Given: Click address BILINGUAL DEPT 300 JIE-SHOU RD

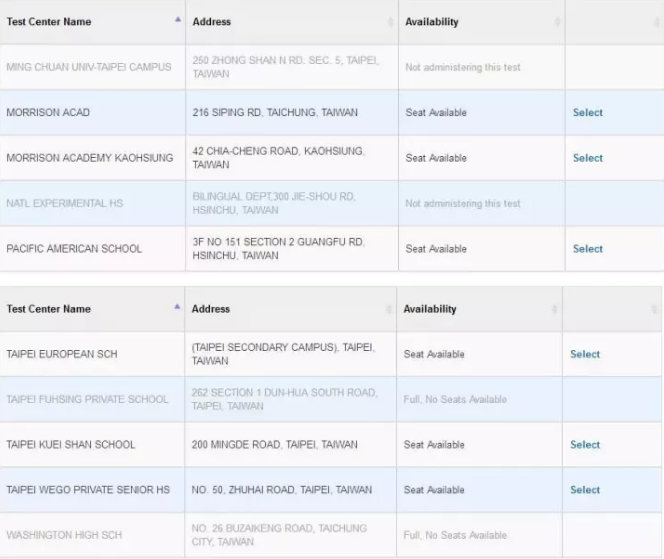Looking at the screenshot, I should tap(274, 204).
